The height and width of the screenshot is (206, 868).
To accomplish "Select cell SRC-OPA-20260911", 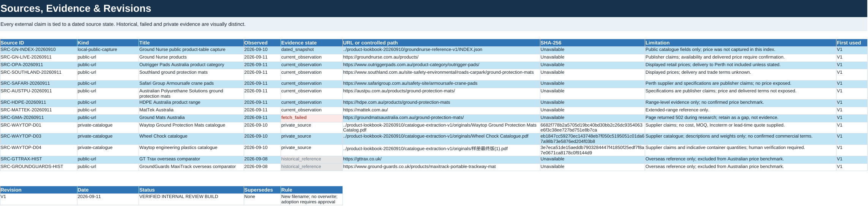I will coord(38,65).
